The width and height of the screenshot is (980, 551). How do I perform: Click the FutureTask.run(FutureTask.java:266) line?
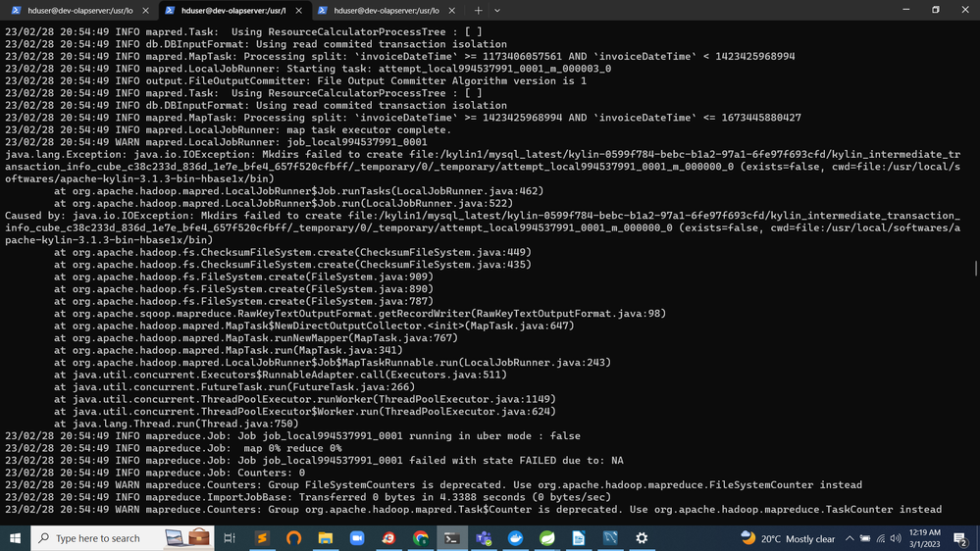(234, 386)
